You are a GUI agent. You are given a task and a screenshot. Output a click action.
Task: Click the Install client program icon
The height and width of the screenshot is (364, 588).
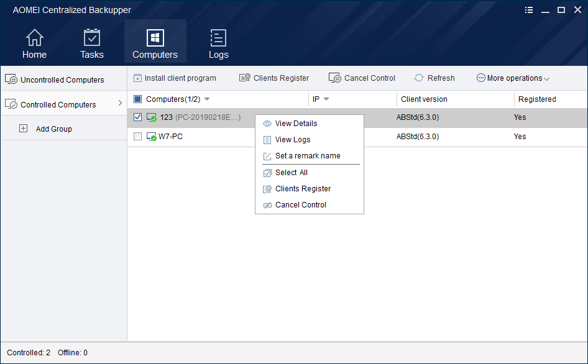(137, 78)
